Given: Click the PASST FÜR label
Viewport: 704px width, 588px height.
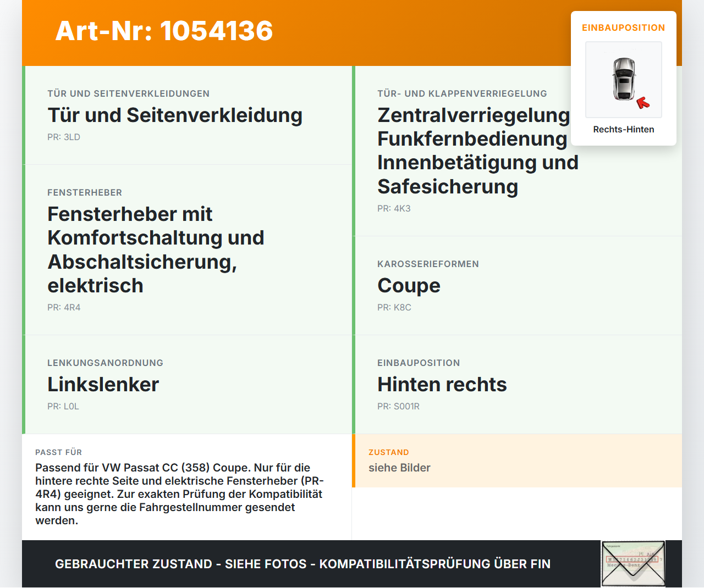Looking at the screenshot, I should point(58,452).
